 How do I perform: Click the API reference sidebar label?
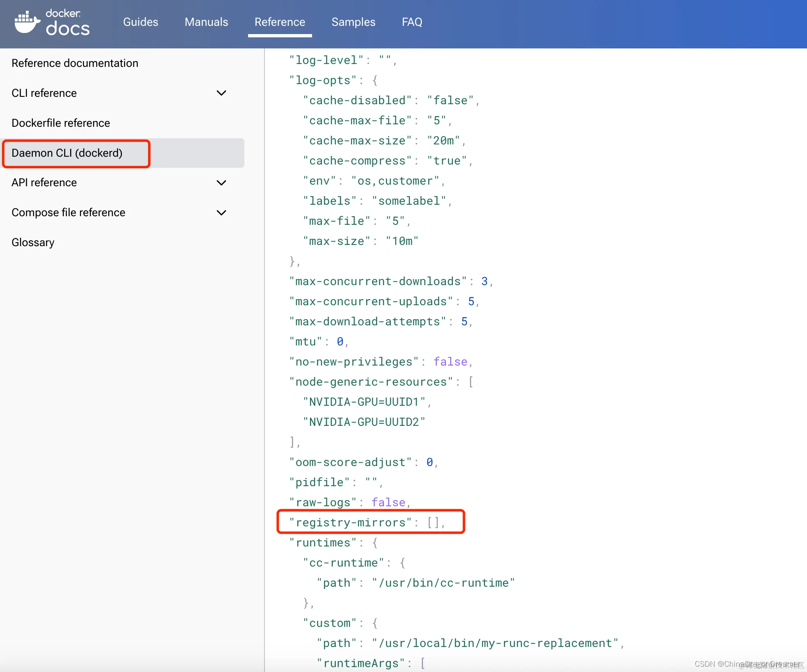[x=44, y=183]
